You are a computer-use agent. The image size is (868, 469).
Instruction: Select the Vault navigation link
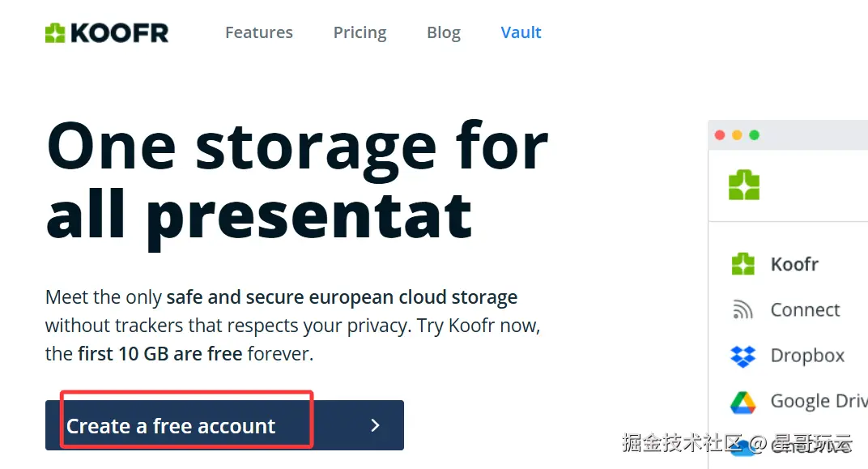[521, 32]
